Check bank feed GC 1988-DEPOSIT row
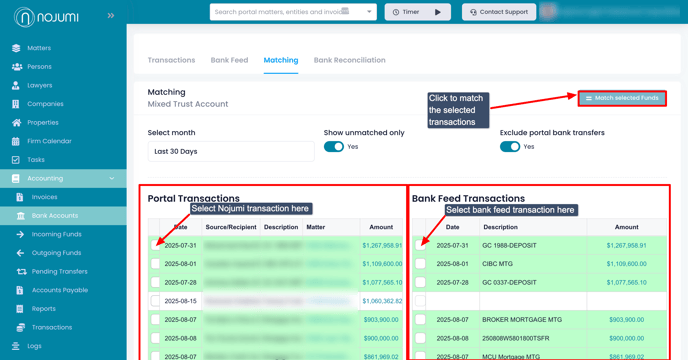This screenshot has height=360, width=688. point(420,245)
